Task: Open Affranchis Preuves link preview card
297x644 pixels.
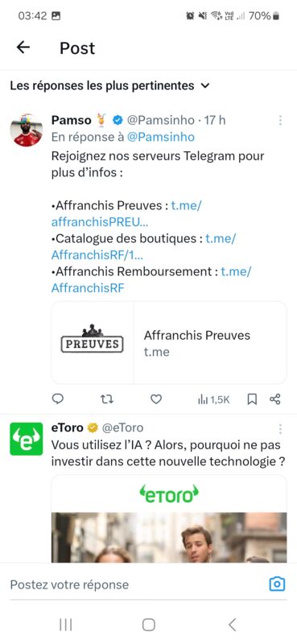Action: [x=169, y=343]
